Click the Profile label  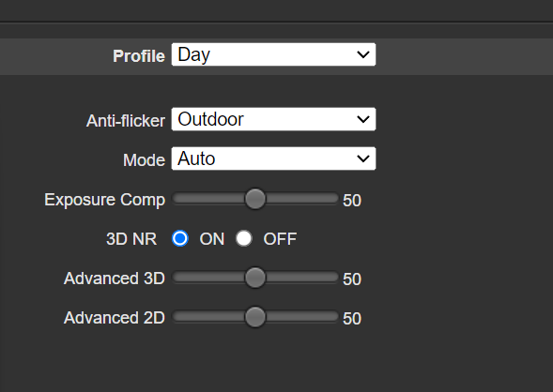tap(139, 56)
